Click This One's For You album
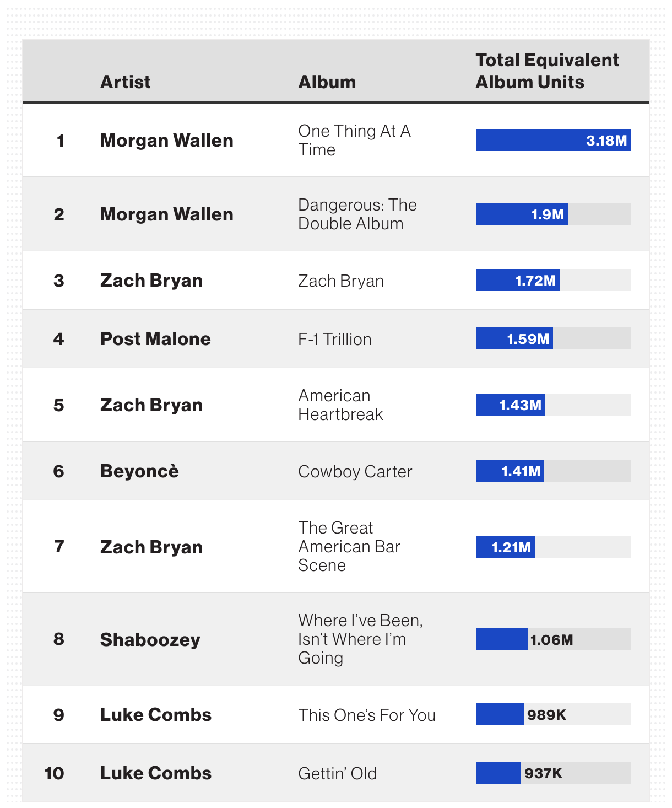 pos(367,715)
